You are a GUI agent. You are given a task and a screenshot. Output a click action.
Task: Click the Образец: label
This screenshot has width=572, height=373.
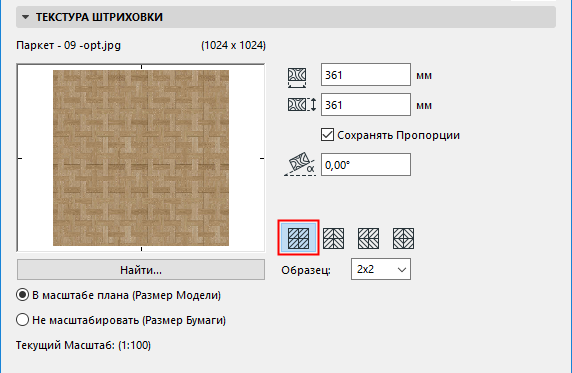click(x=306, y=270)
